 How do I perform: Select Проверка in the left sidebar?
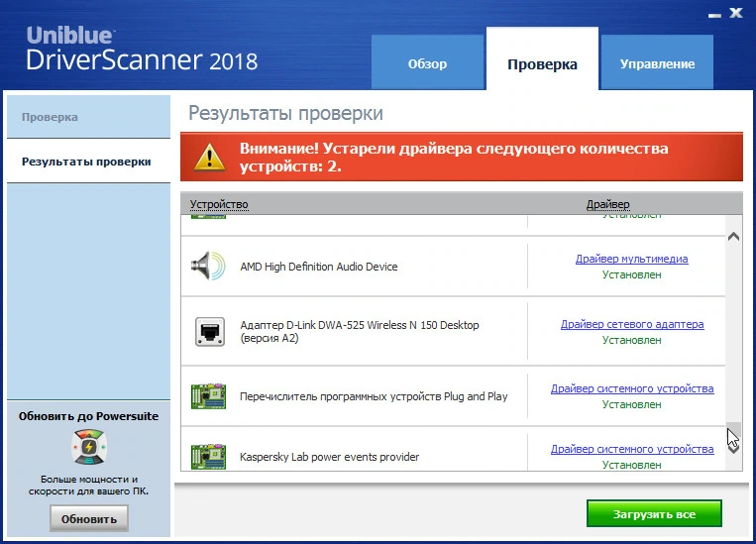point(89,117)
